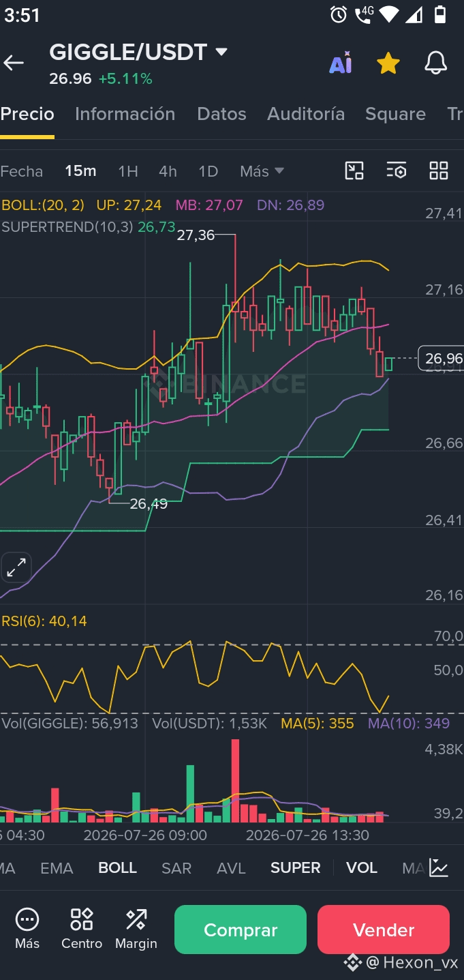464x980 pixels.
Task: Expand the Más timeframes dropdown
Action: click(262, 171)
